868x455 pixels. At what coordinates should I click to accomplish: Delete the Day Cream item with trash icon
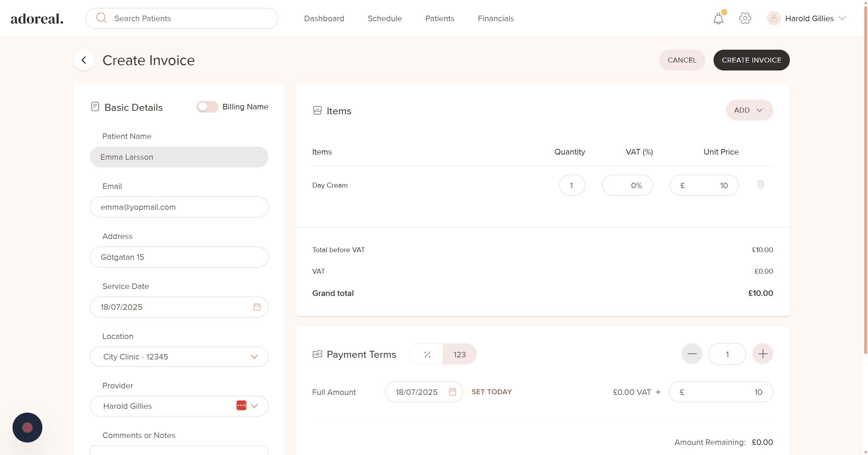(x=760, y=184)
